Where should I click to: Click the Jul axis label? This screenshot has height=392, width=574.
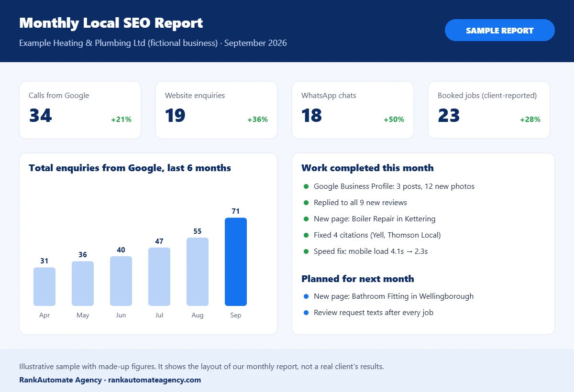[159, 316]
